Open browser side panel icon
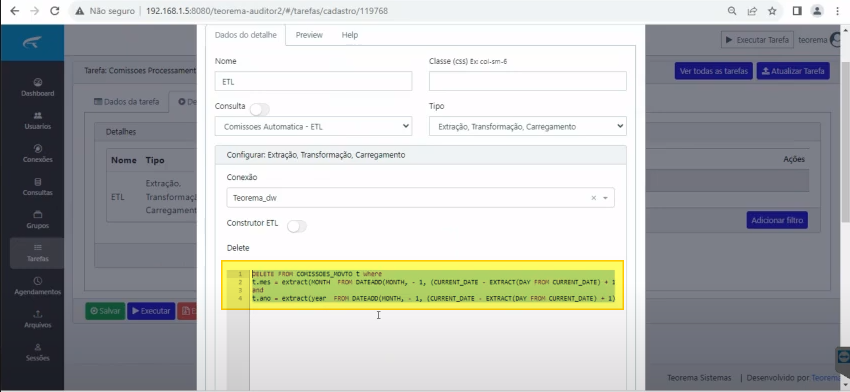The width and height of the screenshot is (850, 392). point(797,11)
